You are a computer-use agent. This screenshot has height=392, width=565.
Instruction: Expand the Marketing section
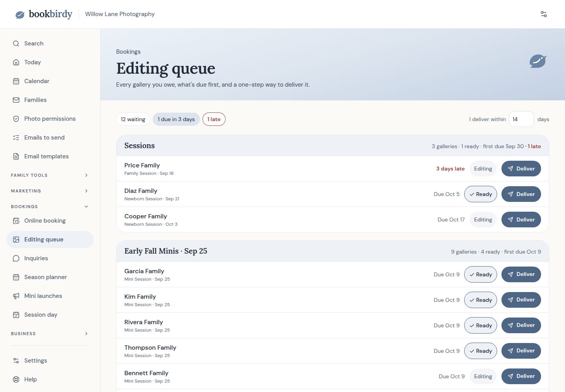50,191
